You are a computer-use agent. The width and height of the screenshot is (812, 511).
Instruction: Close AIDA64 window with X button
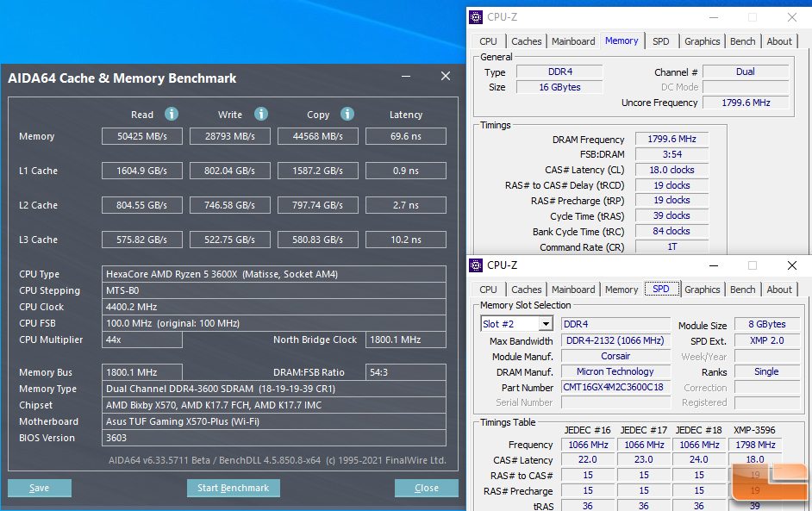point(446,76)
